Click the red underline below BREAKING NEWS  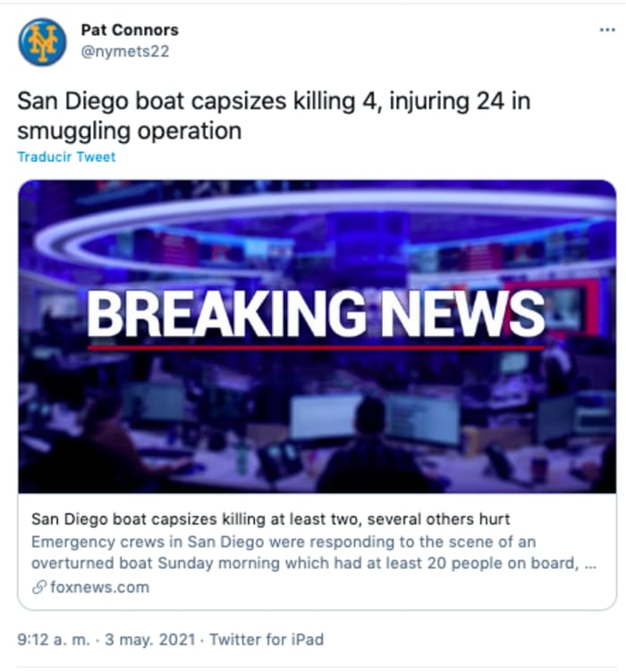coord(316,348)
